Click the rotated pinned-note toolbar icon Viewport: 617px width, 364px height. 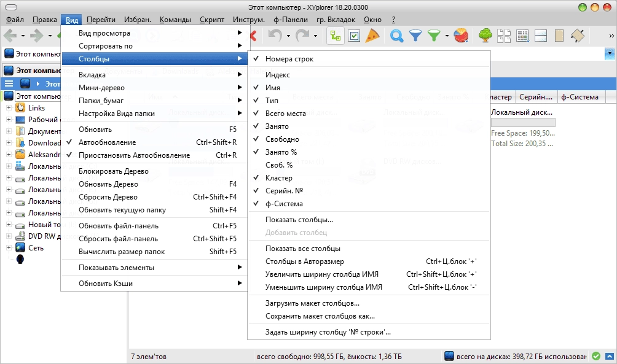578,36
